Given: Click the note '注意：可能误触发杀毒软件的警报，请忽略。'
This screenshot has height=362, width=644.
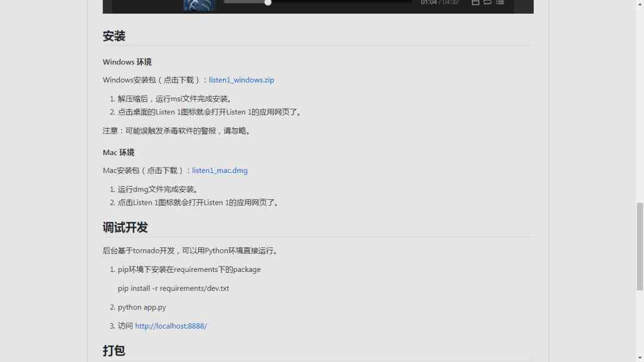Looking at the screenshot, I should point(178,131).
